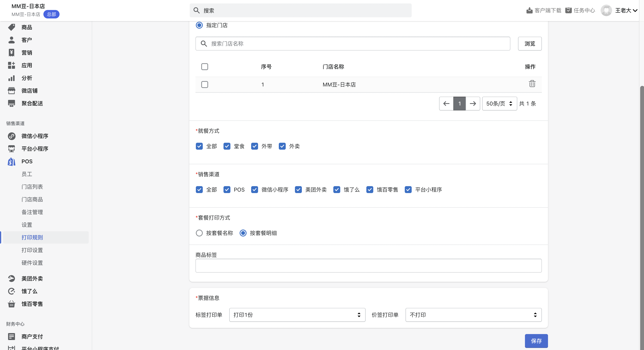Click the 浏览 button
The height and width of the screenshot is (350, 644).
530,44
